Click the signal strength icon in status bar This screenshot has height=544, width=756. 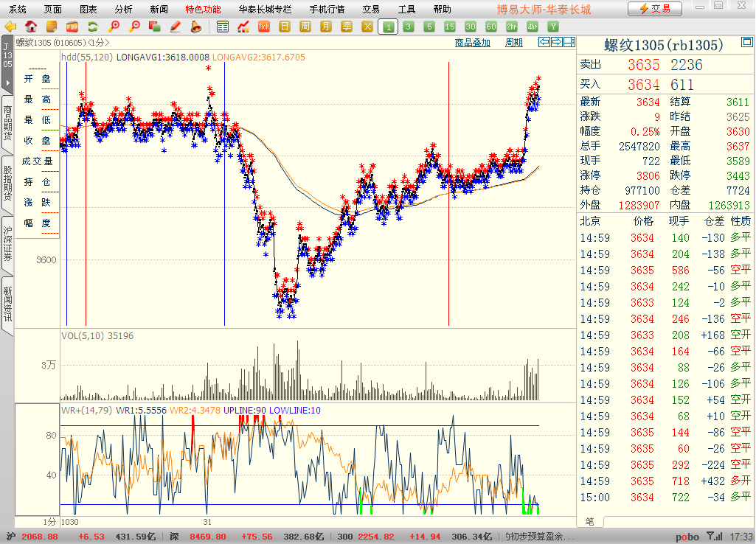coord(715,536)
